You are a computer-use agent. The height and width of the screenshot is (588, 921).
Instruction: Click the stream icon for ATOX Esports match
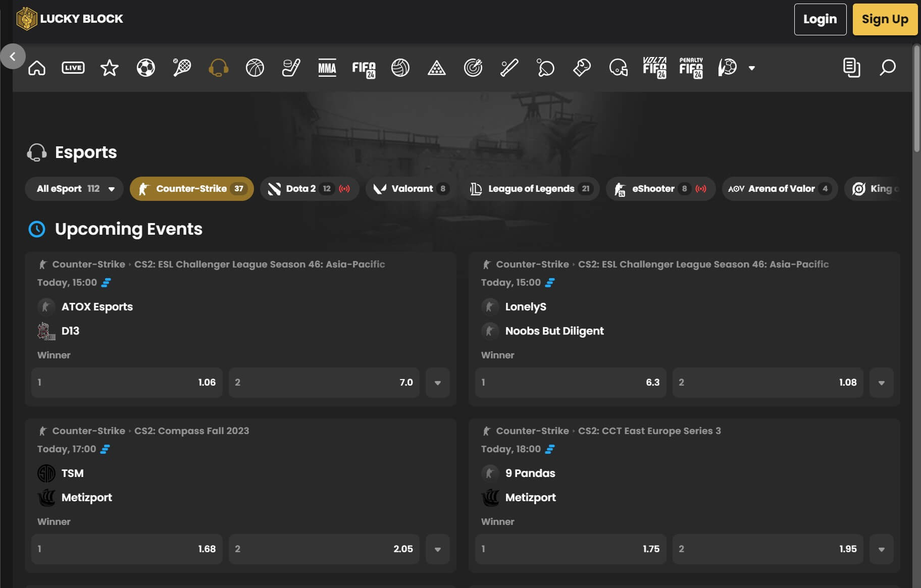106,283
